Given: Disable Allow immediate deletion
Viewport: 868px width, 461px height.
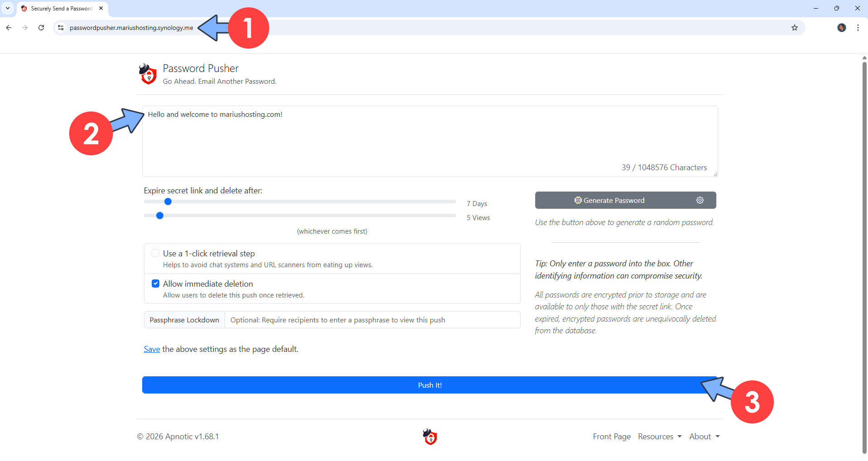Looking at the screenshot, I should [x=155, y=283].
